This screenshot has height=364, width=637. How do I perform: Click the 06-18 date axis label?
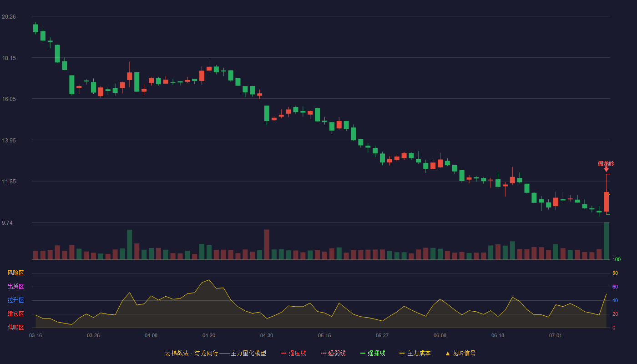[498, 335]
